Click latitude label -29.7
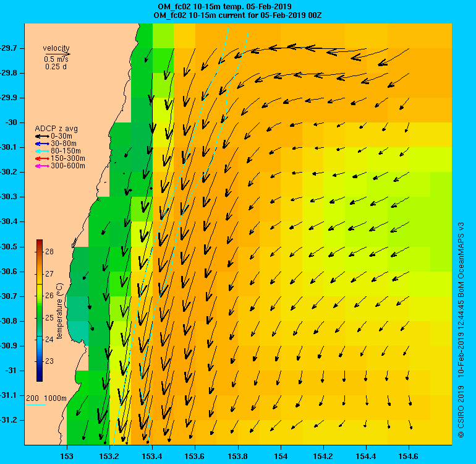 [9, 48]
